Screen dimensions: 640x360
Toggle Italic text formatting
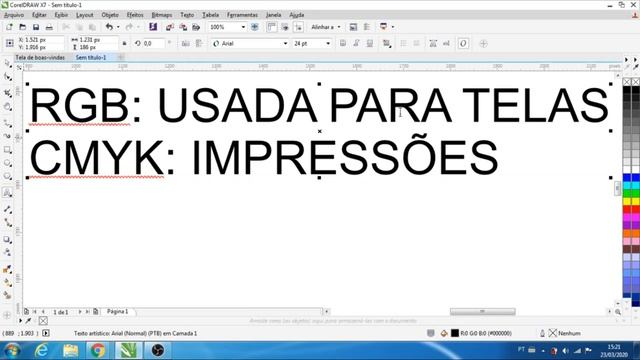point(356,43)
